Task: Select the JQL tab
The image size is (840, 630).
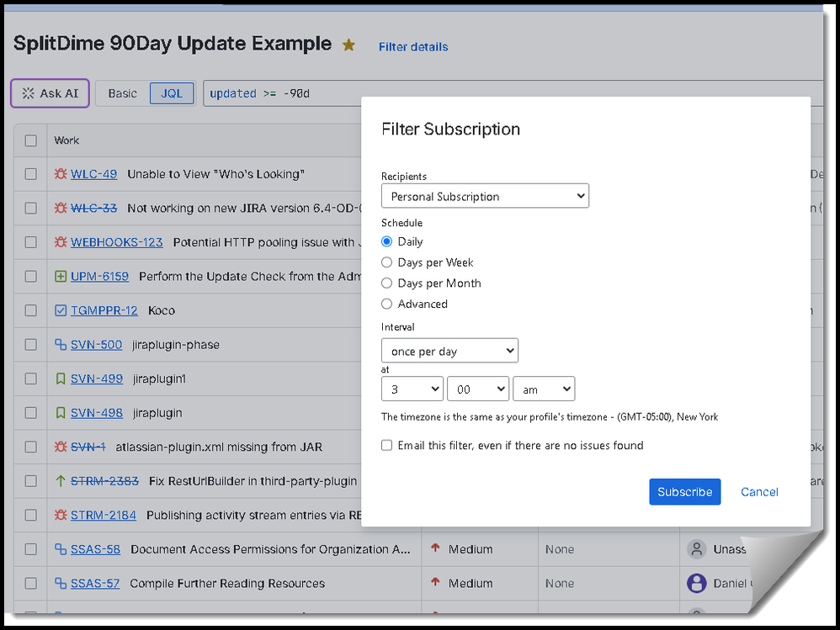Action: pyautogui.click(x=172, y=93)
